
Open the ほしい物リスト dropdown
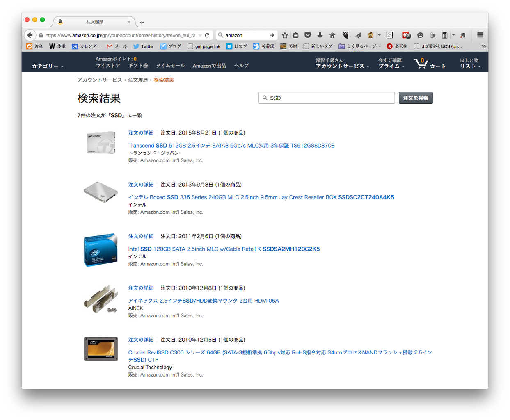[x=470, y=64]
